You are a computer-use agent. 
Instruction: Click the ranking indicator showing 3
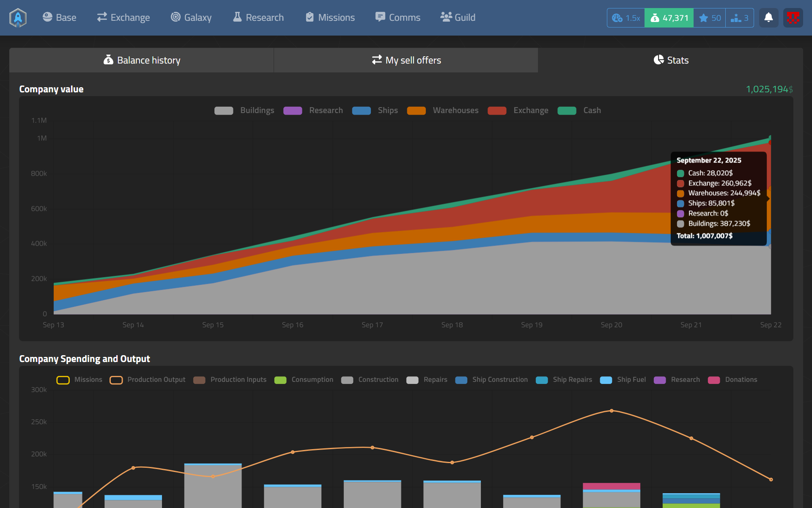click(x=740, y=18)
